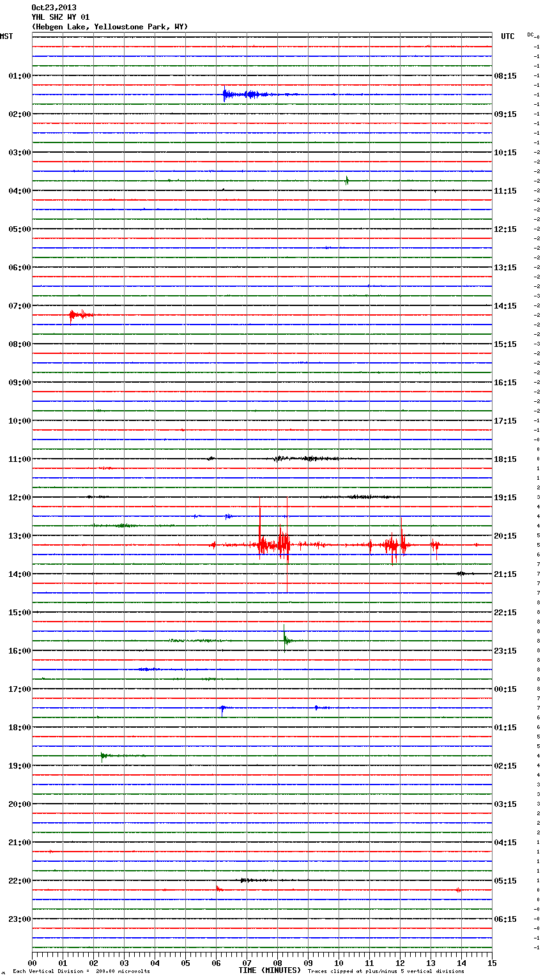Image resolution: width=543 pixels, height=980 pixels.
Task: Click the "DC" column header at top right
Action: click(530, 34)
